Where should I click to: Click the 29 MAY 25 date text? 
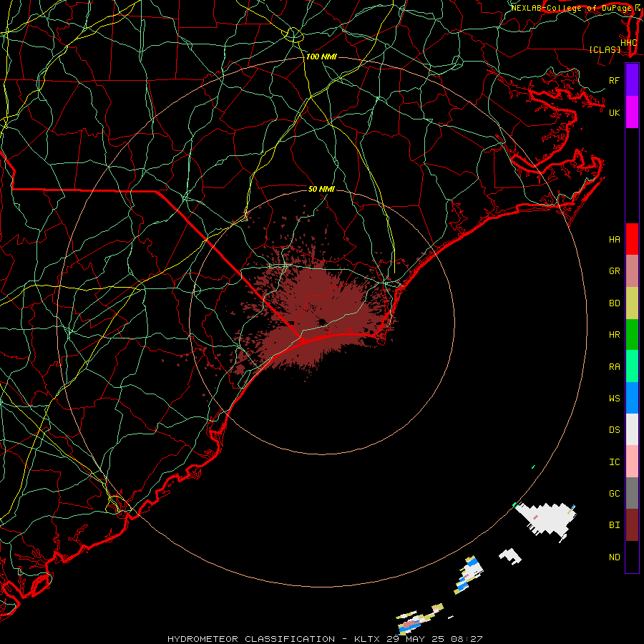pos(416,639)
